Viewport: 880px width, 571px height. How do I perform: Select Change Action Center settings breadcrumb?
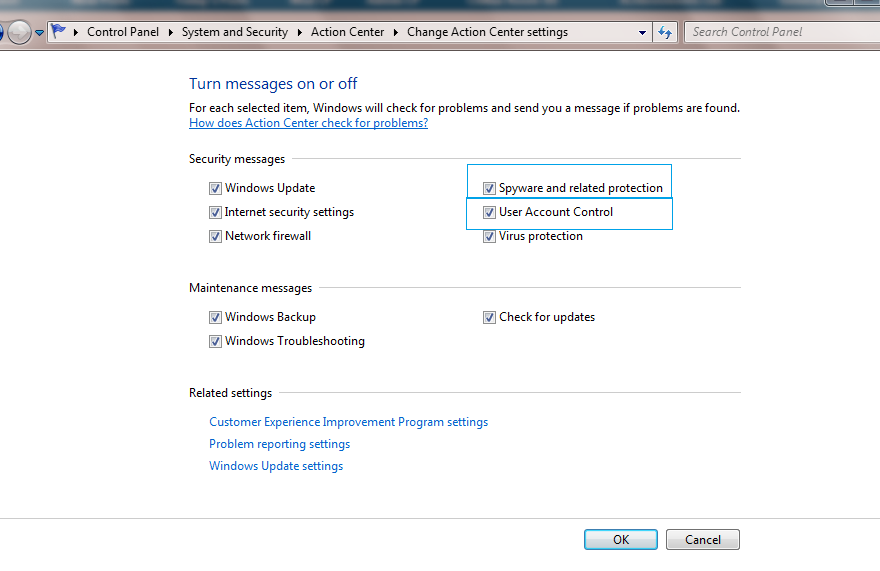(487, 32)
